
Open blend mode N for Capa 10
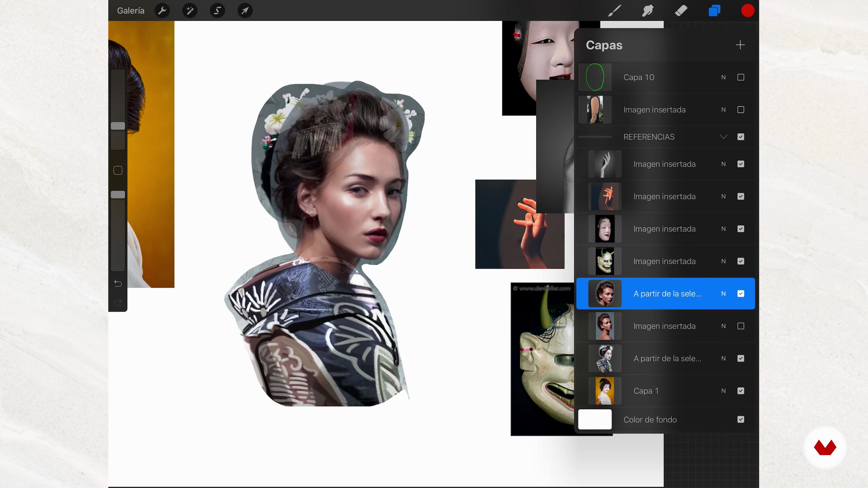(723, 77)
